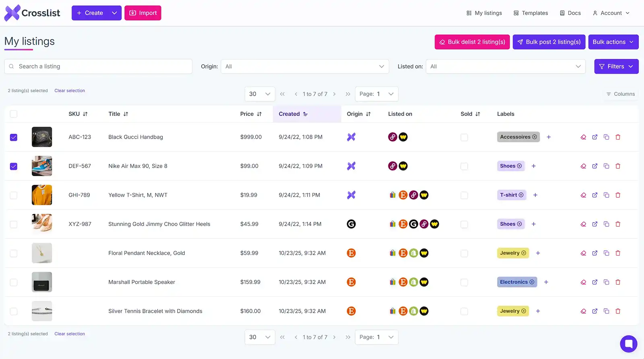This screenshot has height=359, width=644.
Task: Sort listings by SKU
Action: point(78,114)
